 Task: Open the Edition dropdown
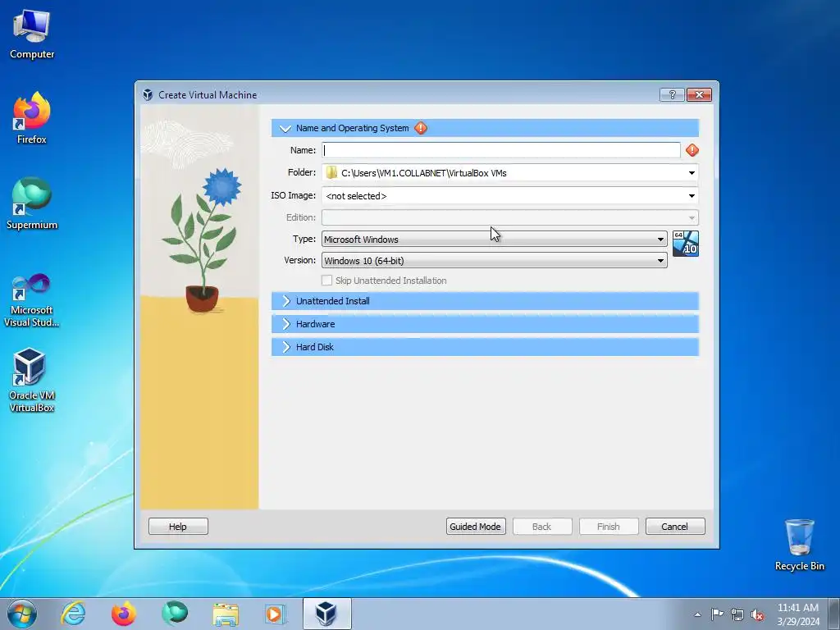coord(510,217)
